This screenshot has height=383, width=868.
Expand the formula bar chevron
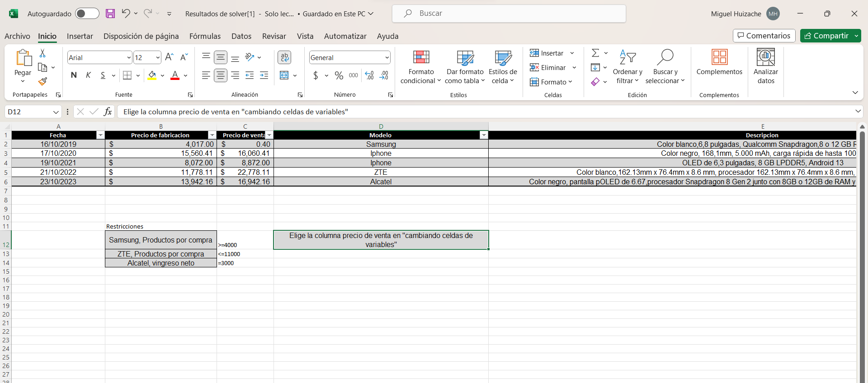click(858, 111)
